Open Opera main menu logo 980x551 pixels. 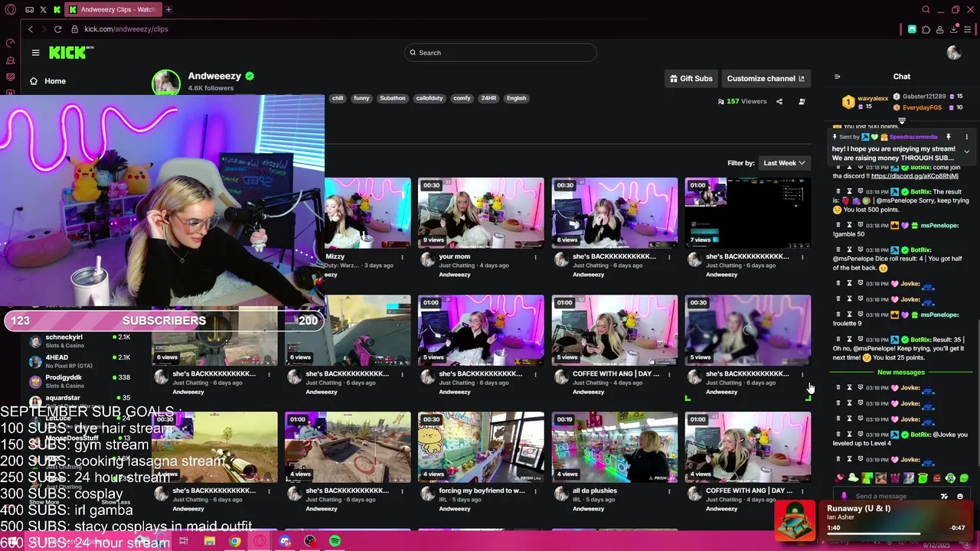[10, 9]
